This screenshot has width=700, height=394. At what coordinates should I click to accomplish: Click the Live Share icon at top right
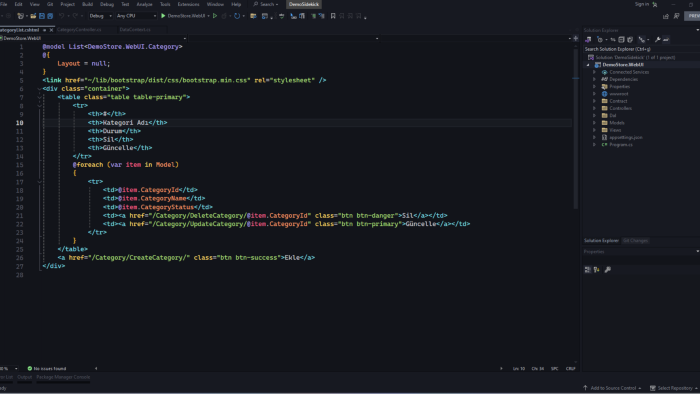[x=666, y=16]
